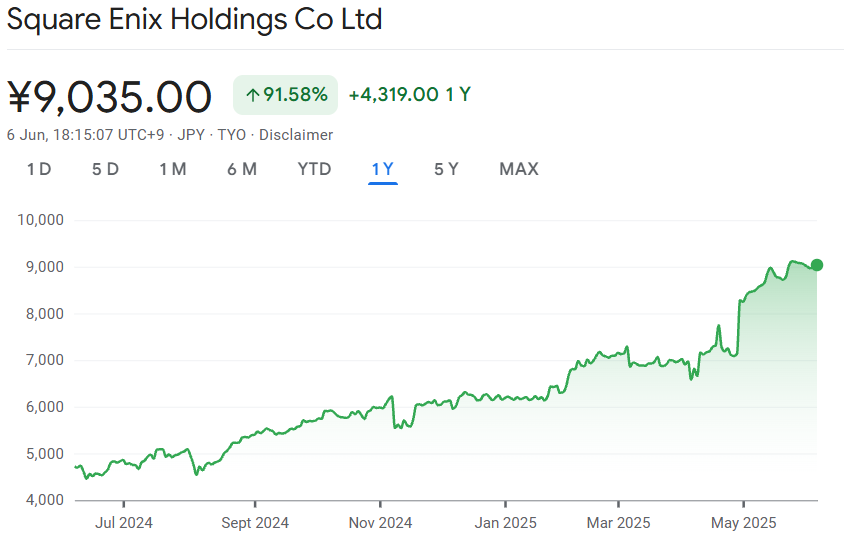Click the 6,000 y-axis label

(x=45, y=406)
